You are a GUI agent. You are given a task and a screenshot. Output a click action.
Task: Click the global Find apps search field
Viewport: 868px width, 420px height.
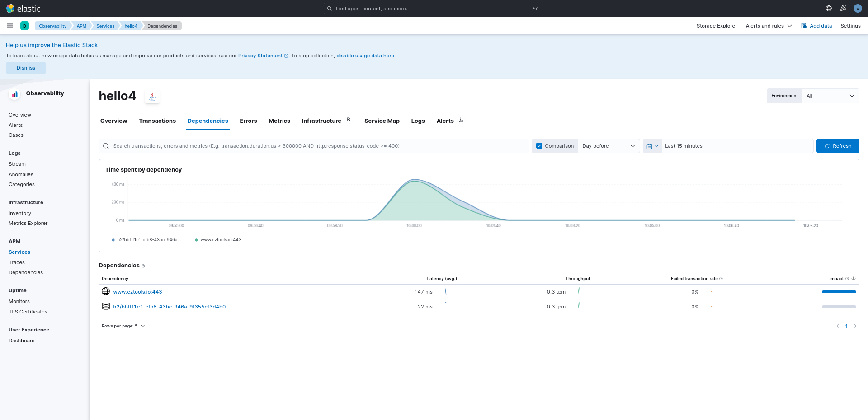coord(434,9)
